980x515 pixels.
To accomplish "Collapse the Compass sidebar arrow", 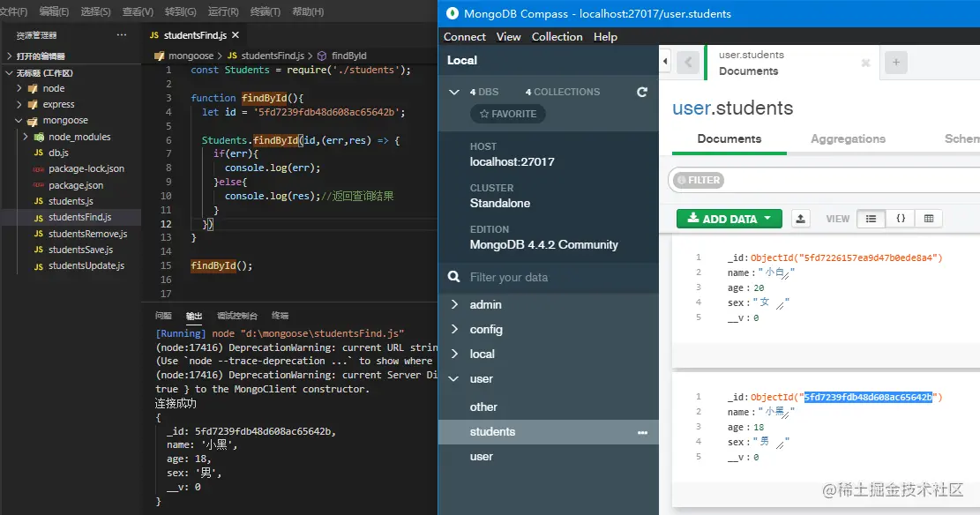I will click(x=665, y=61).
